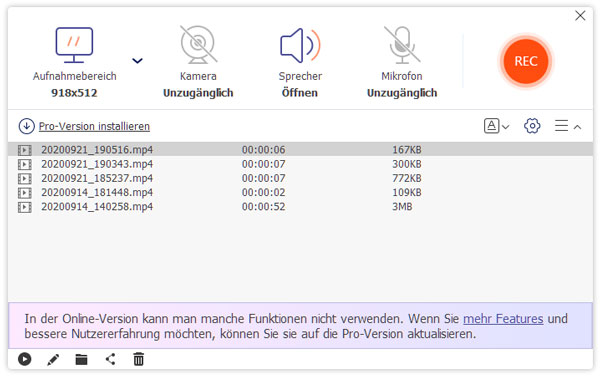The image size is (600, 377).
Task: Click the 109KB size cell
Action: [x=407, y=192]
